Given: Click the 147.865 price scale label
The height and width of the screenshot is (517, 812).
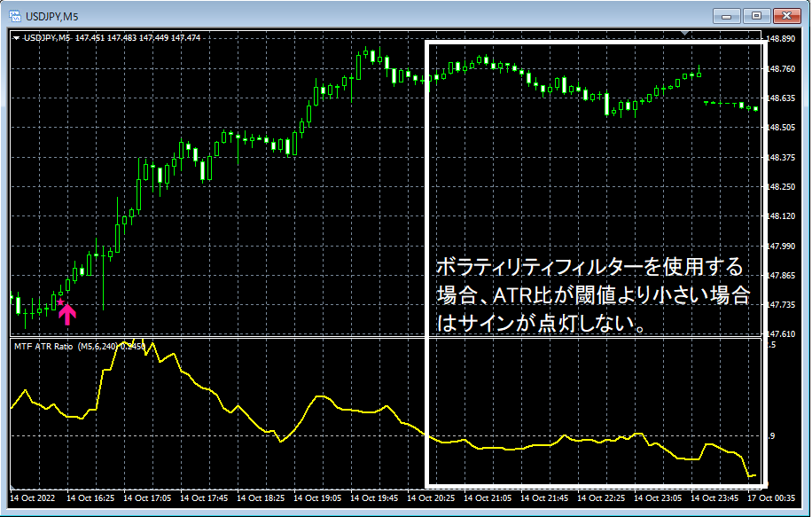Looking at the screenshot, I should click(780, 276).
